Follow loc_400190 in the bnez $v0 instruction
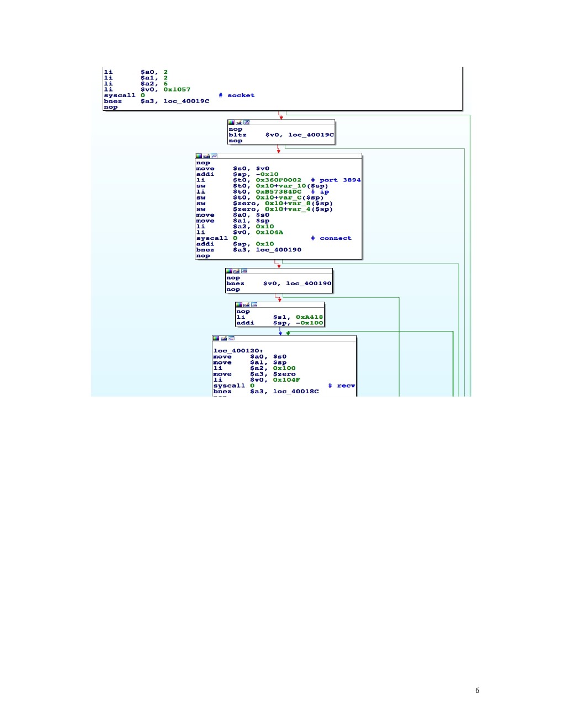This screenshot has height=728, width=563. 309,283
